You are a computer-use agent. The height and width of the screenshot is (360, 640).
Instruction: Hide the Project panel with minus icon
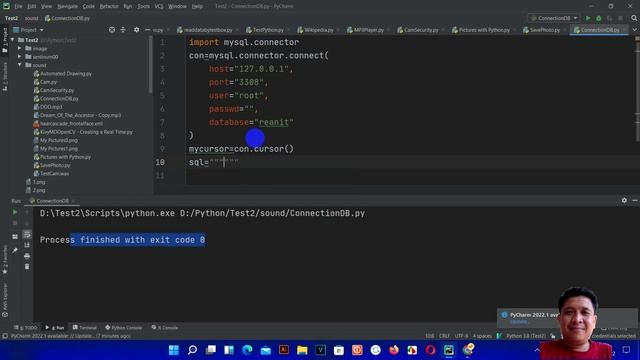tap(147, 30)
